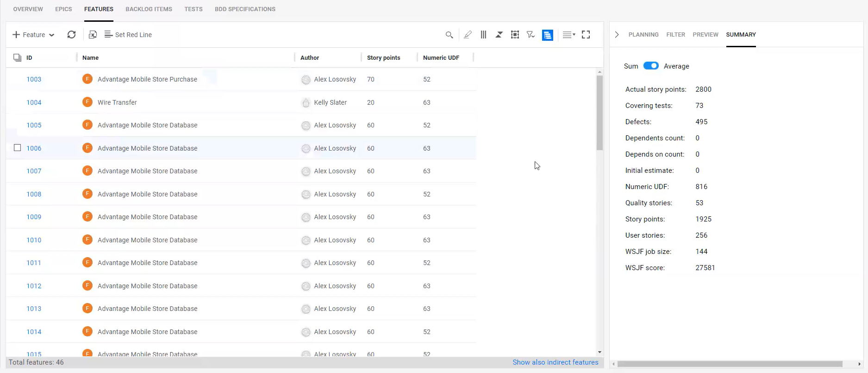Click the Set Red Line button
The image size is (868, 373).
coord(128,35)
